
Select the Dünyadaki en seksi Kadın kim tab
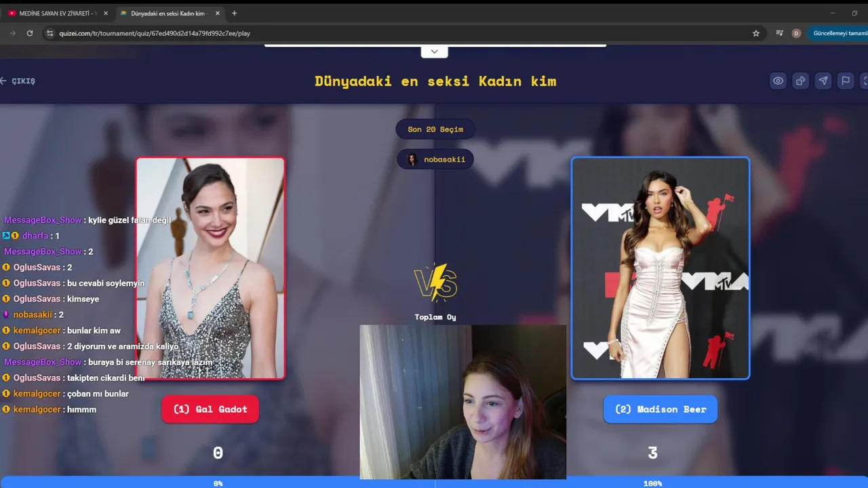tap(170, 13)
